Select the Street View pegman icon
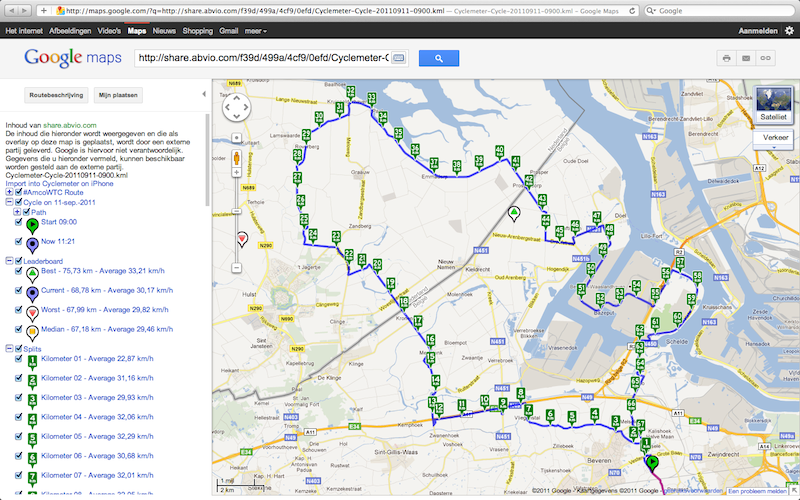 237,158
